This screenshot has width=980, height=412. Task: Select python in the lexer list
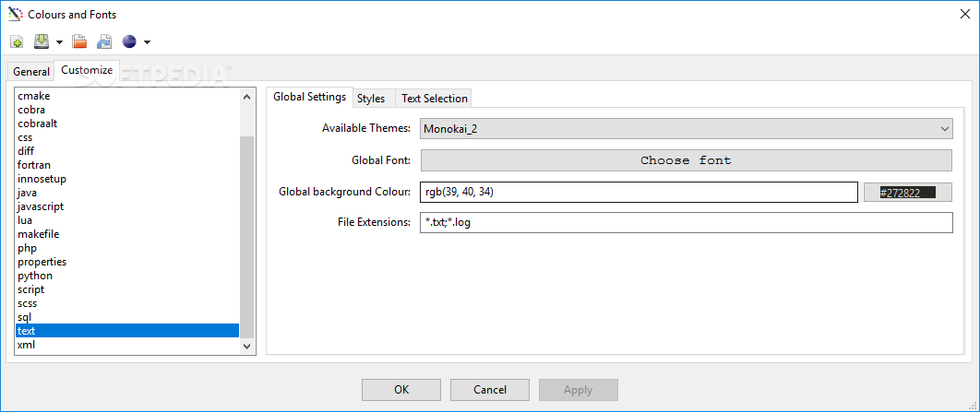[126, 276]
